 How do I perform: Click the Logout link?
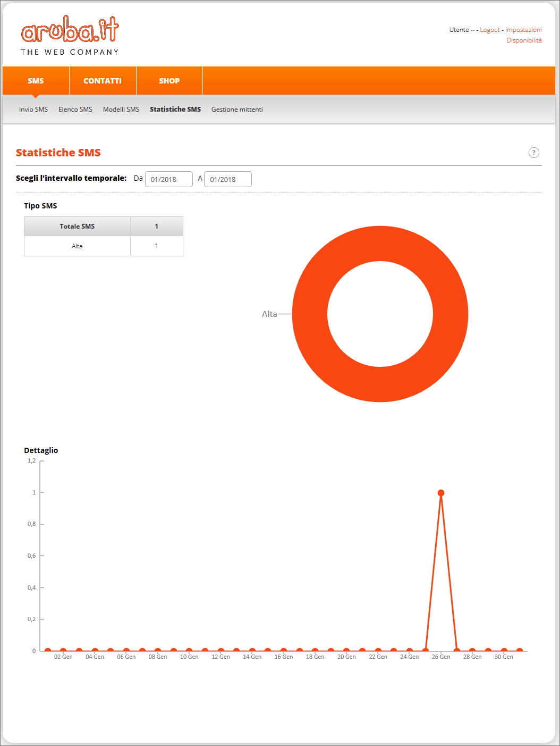point(490,30)
